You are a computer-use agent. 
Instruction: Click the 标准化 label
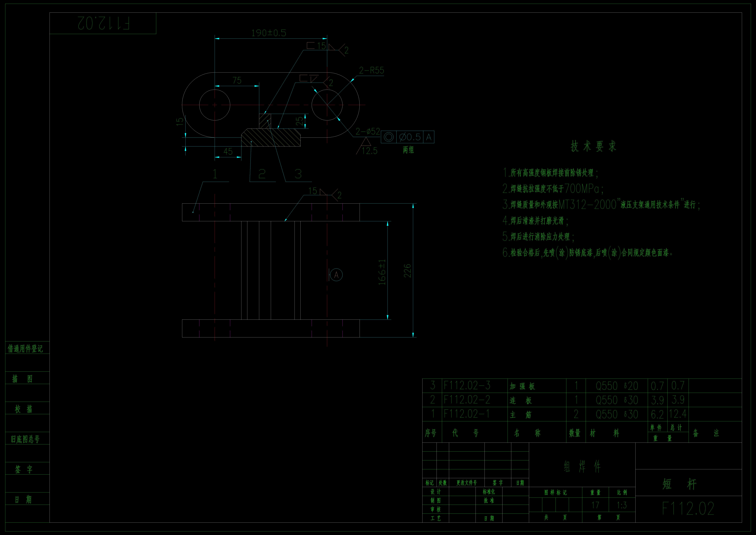pyautogui.click(x=489, y=492)
